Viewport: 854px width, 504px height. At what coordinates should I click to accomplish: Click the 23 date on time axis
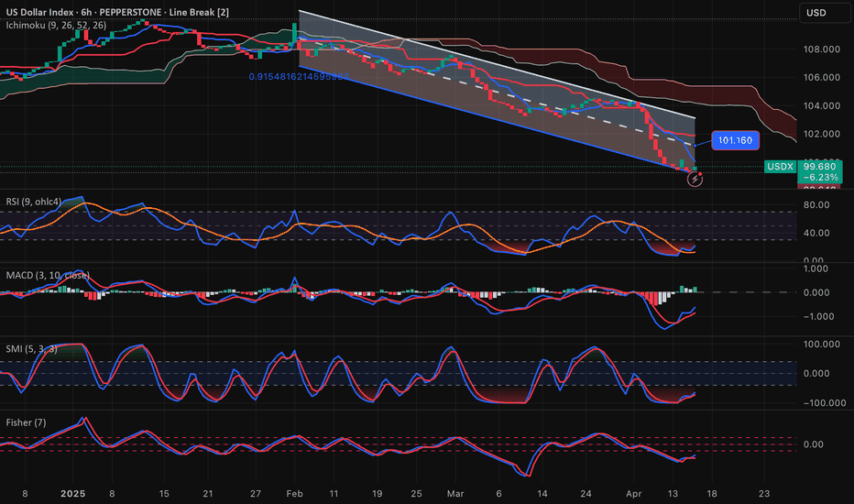click(x=764, y=494)
